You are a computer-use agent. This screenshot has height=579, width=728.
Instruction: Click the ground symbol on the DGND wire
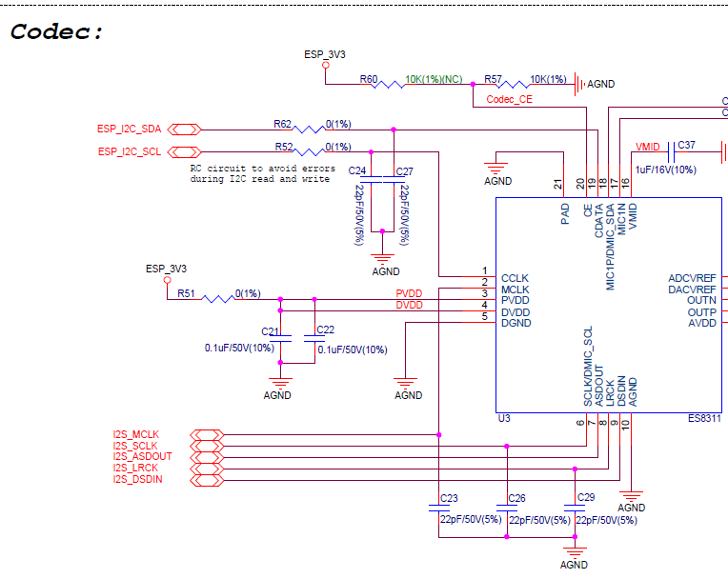pos(405,383)
